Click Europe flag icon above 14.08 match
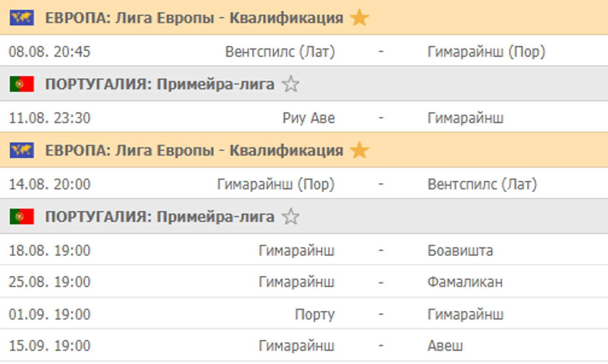This screenshot has width=608, height=364. tap(22, 150)
